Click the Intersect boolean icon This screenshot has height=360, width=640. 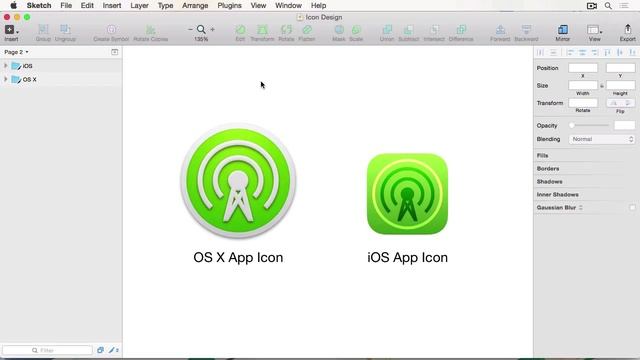click(x=434, y=29)
